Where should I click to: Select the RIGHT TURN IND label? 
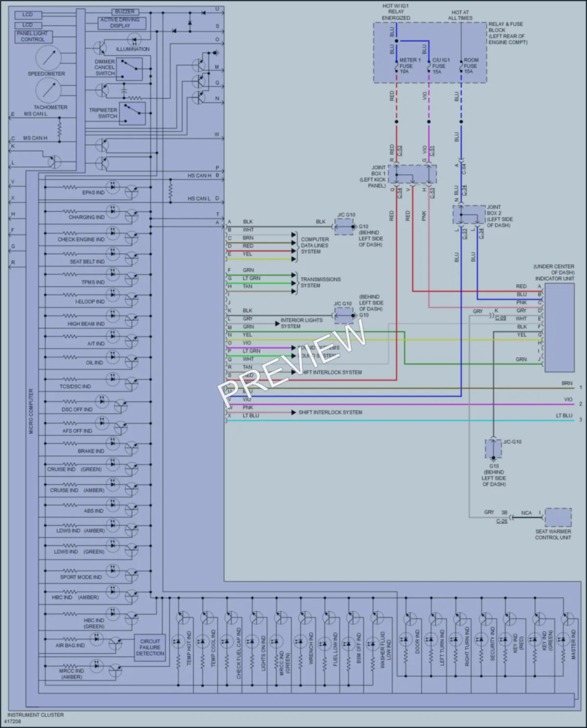click(x=467, y=646)
